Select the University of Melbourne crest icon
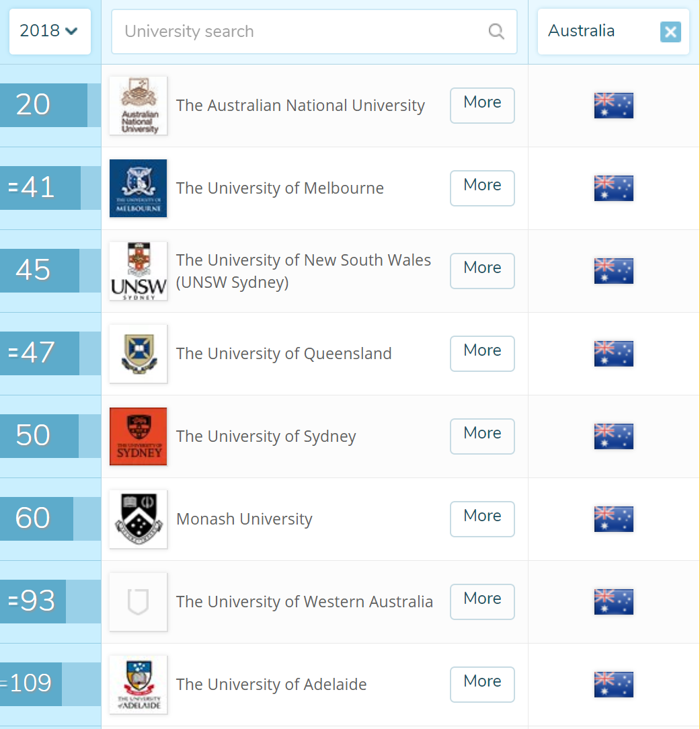700x729 pixels. [138, 188]
